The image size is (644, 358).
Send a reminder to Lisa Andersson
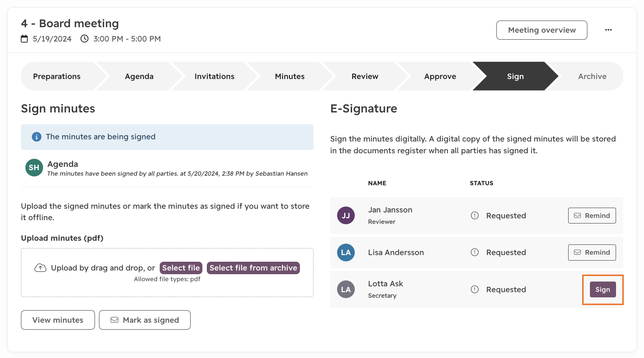point(592,253)
